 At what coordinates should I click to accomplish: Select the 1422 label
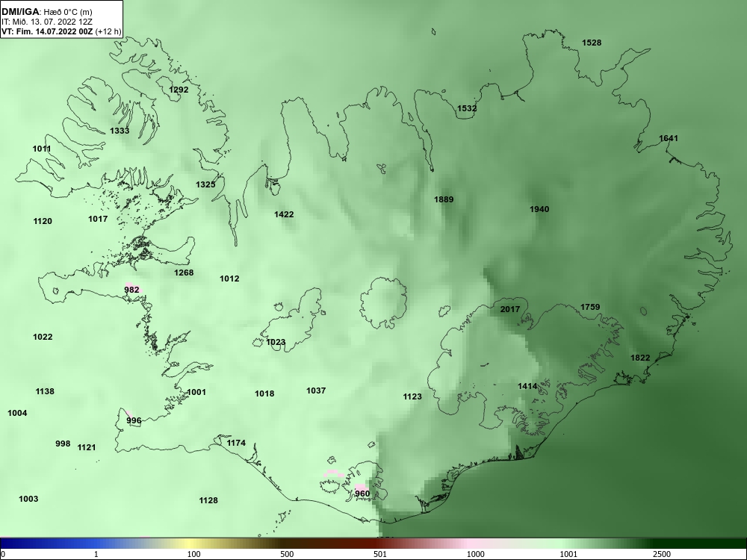tap(284, 214)
